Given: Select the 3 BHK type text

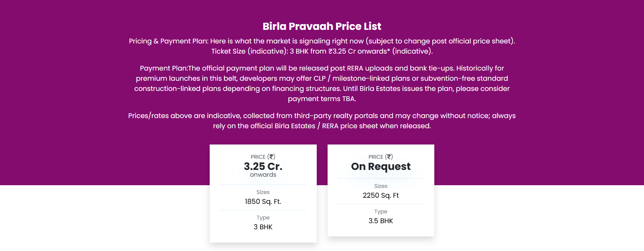Looking at the screenshot, I should tap(263, 227).
